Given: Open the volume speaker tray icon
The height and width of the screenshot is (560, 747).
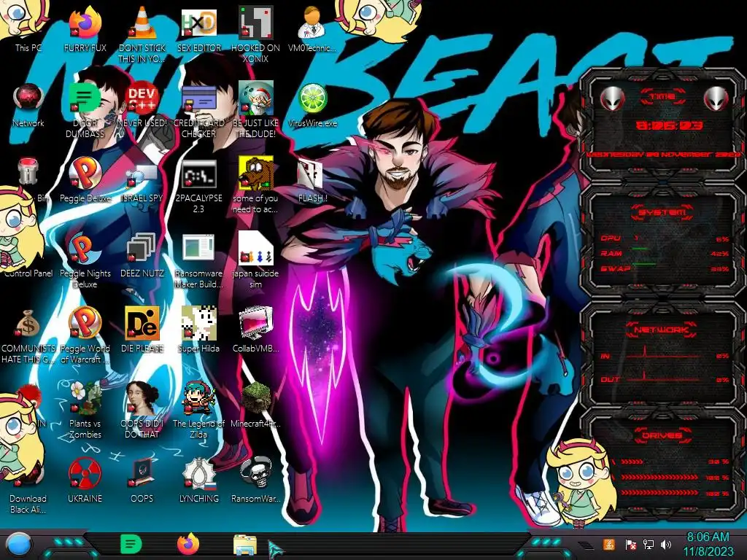Looking at the screenshot, I should tap(666, 544).
